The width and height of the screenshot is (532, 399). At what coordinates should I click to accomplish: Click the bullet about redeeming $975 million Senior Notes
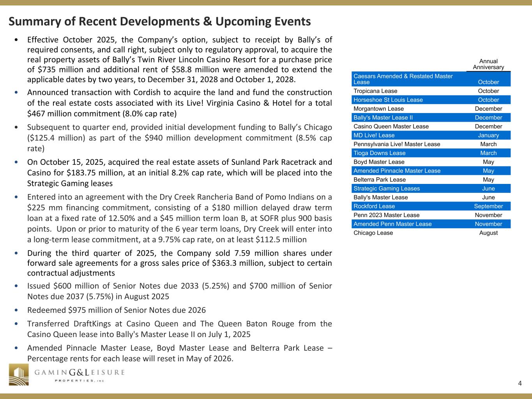[x=117, y=310]
